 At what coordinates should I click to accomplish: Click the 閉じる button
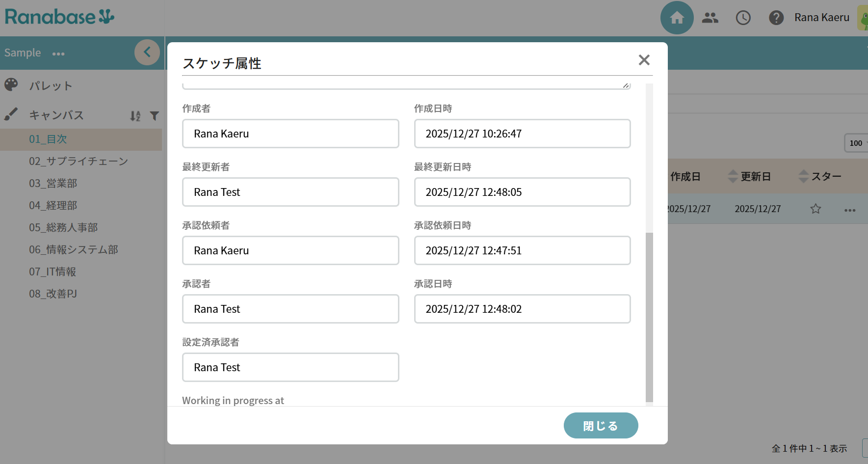[x=601, y=426]
